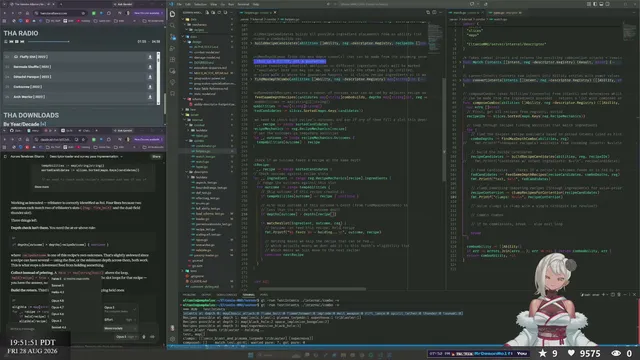Click the address bar of the top browser
Image resolution: width=640 pixels, height=360 pixels.
pyautogui.click(x=60, y=13)
